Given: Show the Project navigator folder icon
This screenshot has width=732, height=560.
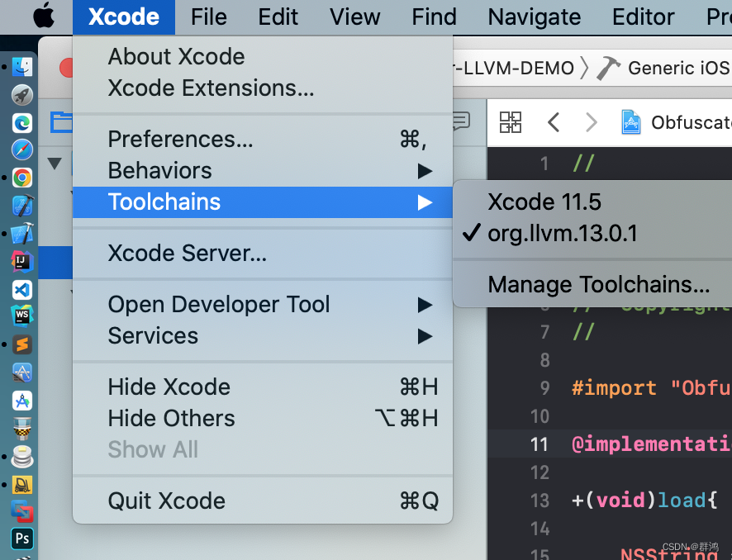Looking at the screenshot, I should pos(61,122).
